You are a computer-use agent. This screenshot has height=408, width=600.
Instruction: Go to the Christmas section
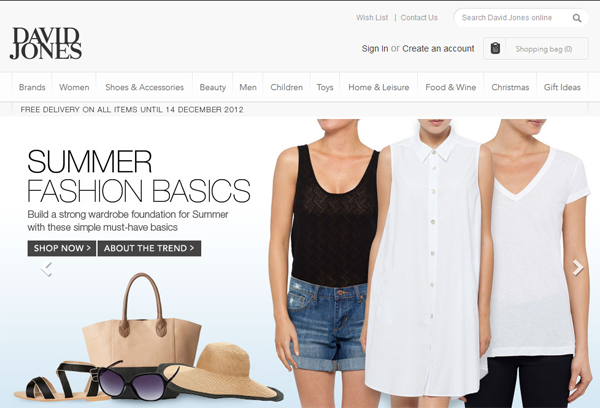point(510,87)
